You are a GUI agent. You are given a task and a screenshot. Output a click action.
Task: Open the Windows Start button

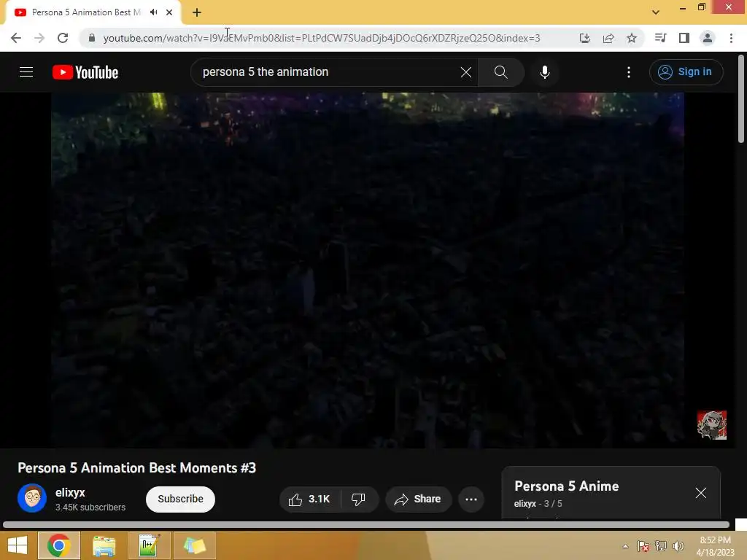[18, 545]
